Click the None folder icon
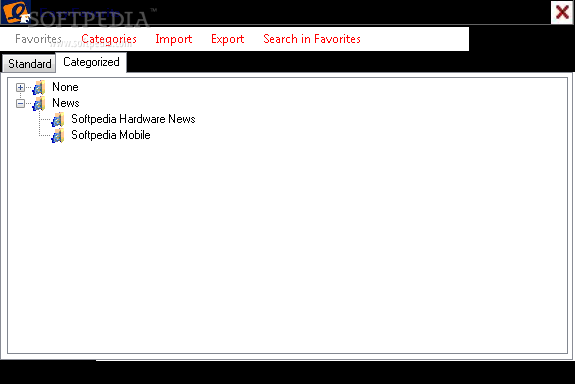 39,88
